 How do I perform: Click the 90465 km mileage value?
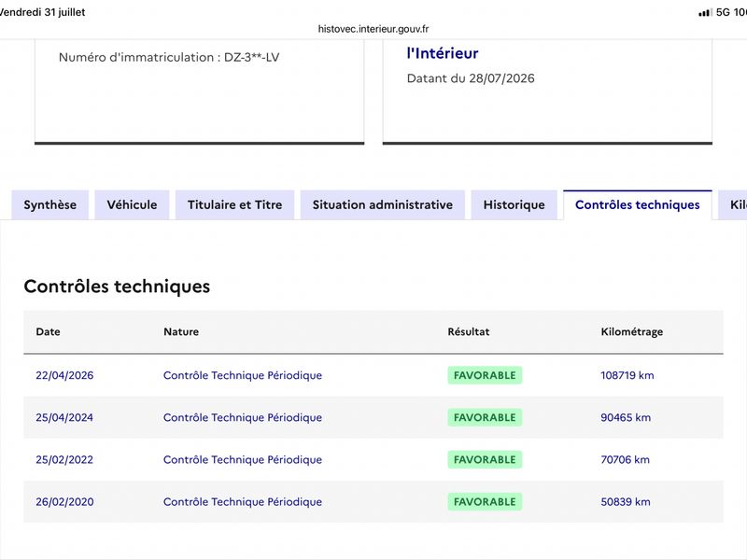tap(626, 417)
